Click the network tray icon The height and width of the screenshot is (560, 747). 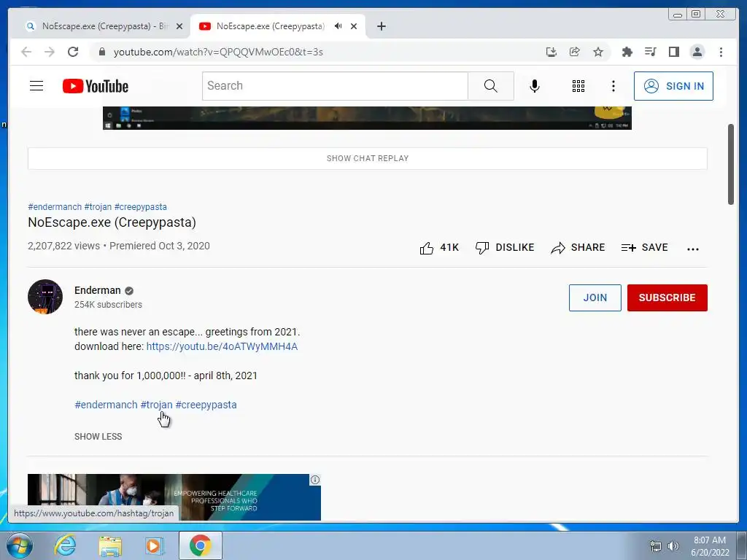656,546
